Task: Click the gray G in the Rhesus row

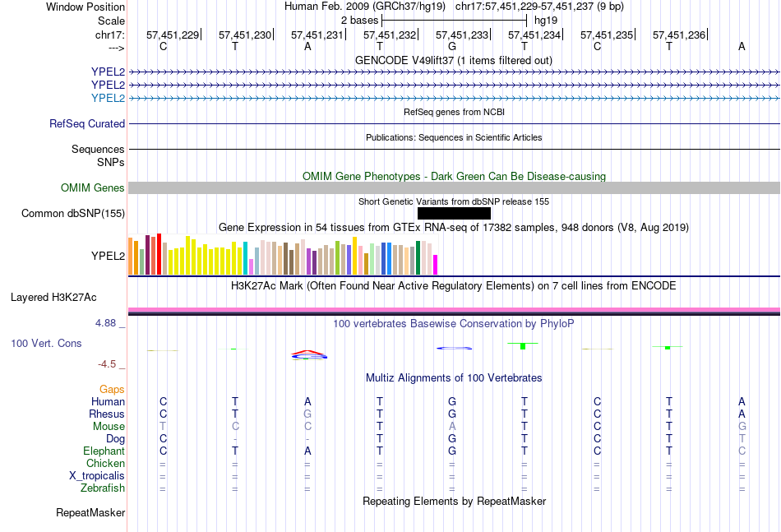Action: (x=307, y=414)
